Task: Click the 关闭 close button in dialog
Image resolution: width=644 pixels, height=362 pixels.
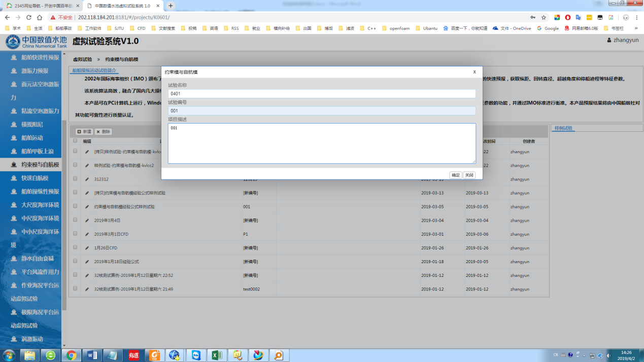Action: pos(469,175)
